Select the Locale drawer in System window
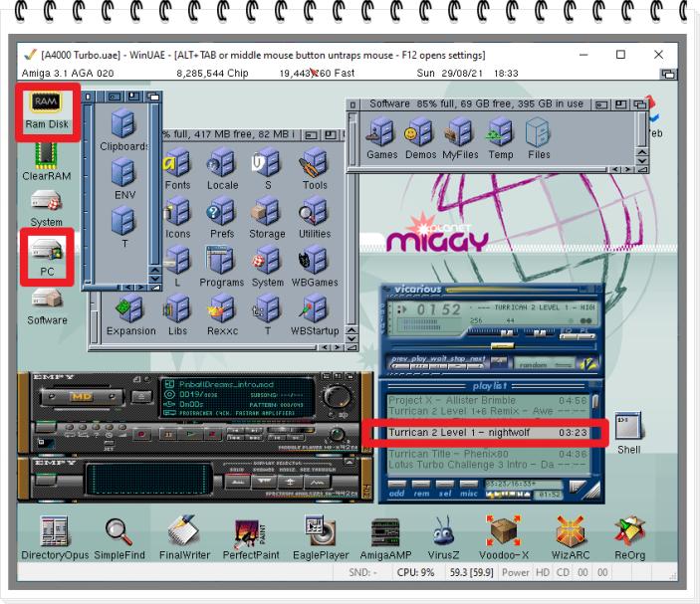The height and width of the screenshot is (604, 700). coord(222,168)
